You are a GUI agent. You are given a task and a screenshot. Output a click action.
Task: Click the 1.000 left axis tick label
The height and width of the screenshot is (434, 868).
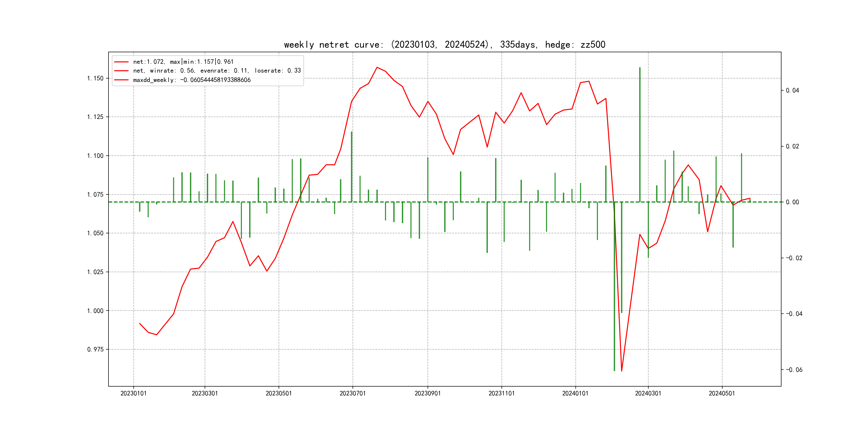(x=95, y=311)
